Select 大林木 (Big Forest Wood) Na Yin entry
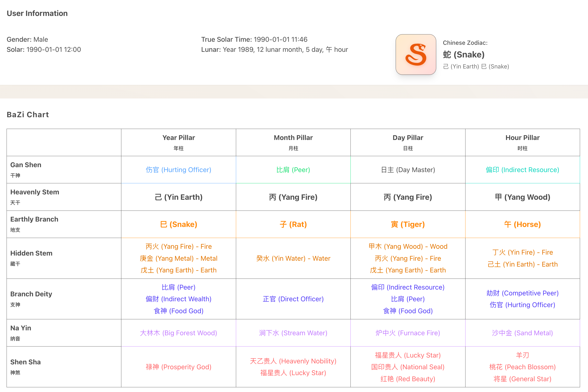 [x=178, y=333]
